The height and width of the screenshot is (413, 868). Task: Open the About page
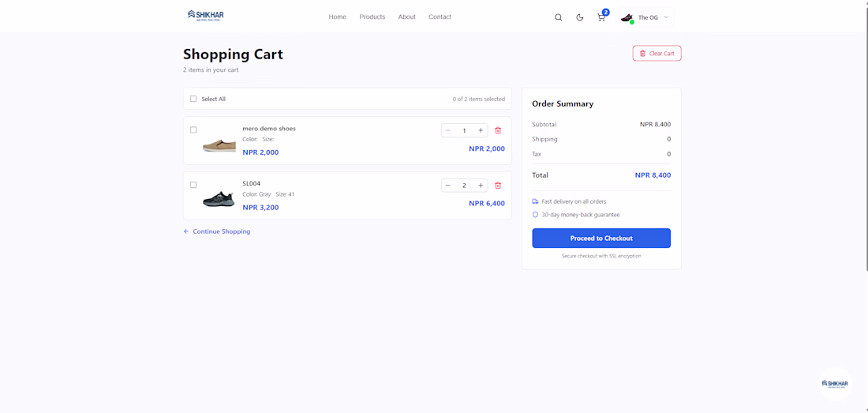point(407,17)
